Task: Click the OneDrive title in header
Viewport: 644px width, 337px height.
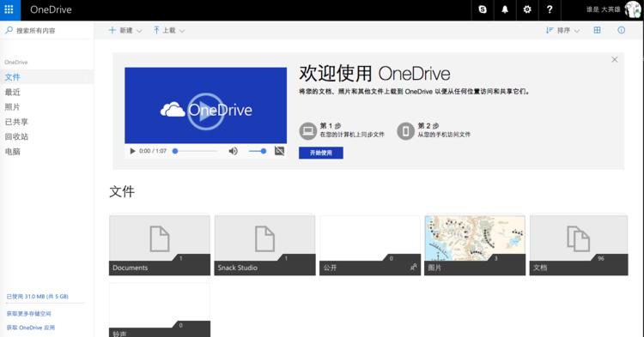Action: pos(51,9)
